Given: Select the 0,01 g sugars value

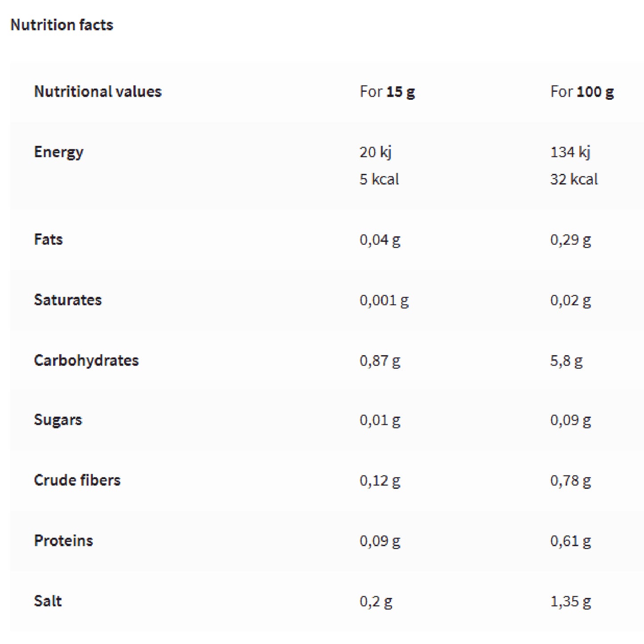Looking at the screenshot, I should pyautogui.click(x=380, y=420).
